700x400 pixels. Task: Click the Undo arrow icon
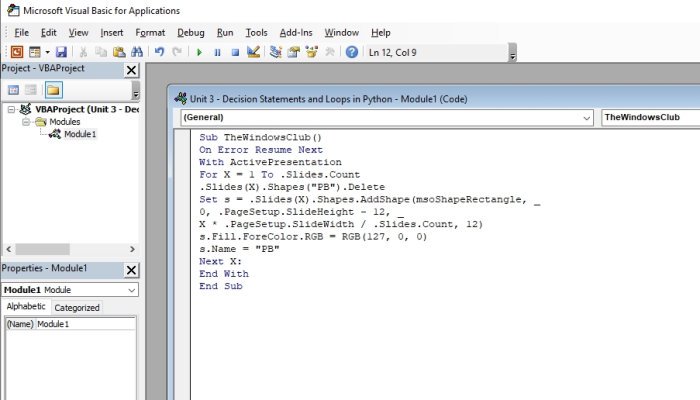159,52
